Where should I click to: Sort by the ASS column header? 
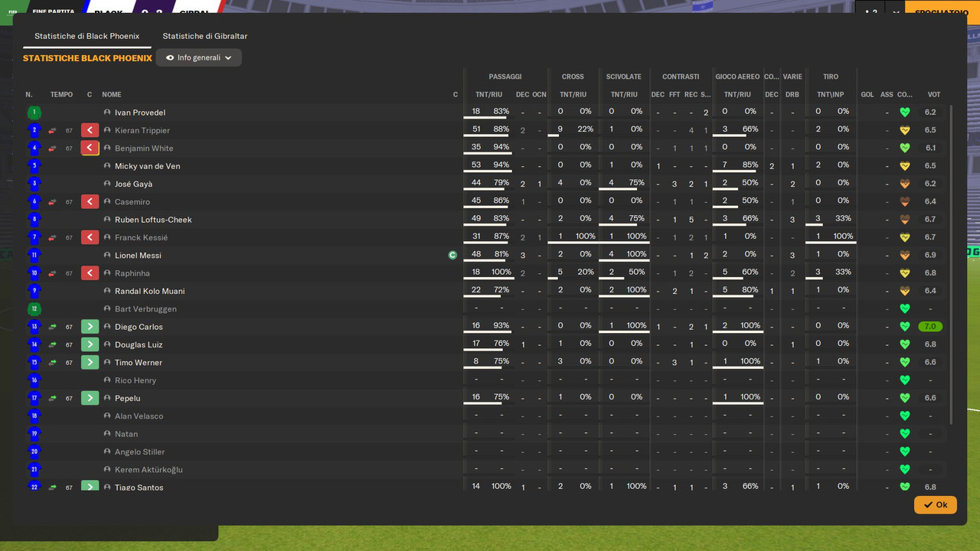[x=887, y=95]
